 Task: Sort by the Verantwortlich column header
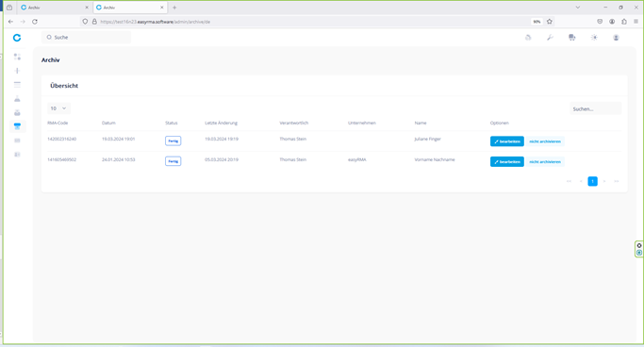293,123
